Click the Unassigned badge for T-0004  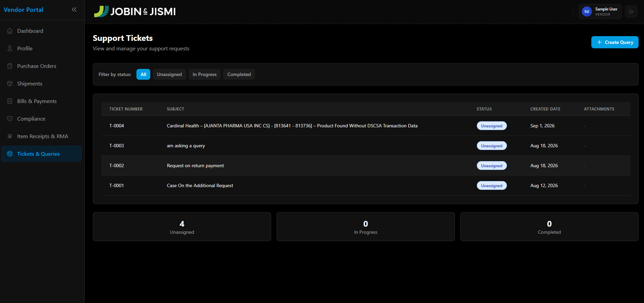[x=492, y=126]
